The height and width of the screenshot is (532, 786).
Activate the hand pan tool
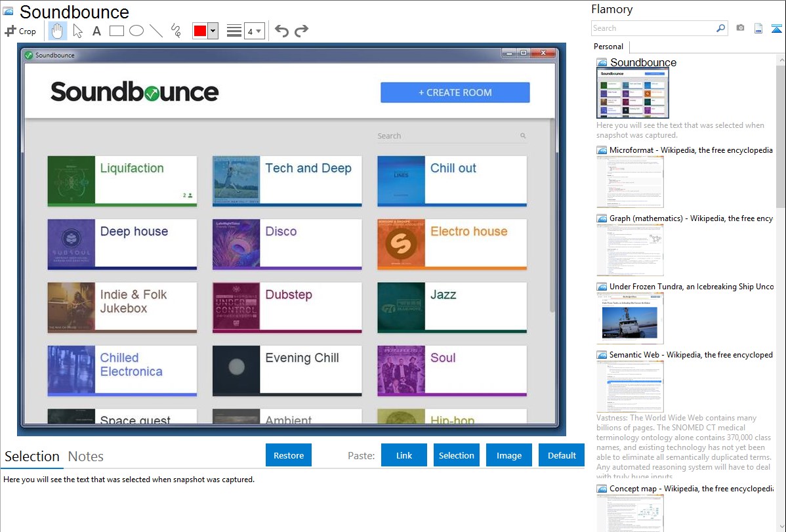pyautogui.click(x=58, y=30)
